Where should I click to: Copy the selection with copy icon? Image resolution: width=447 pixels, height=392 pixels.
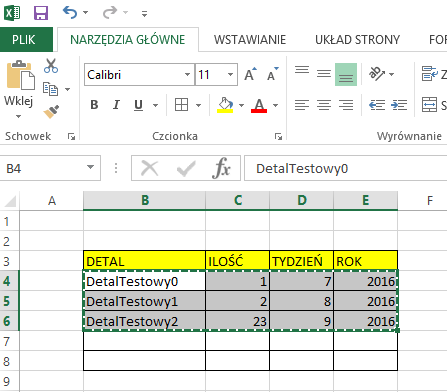coord(50,89)
